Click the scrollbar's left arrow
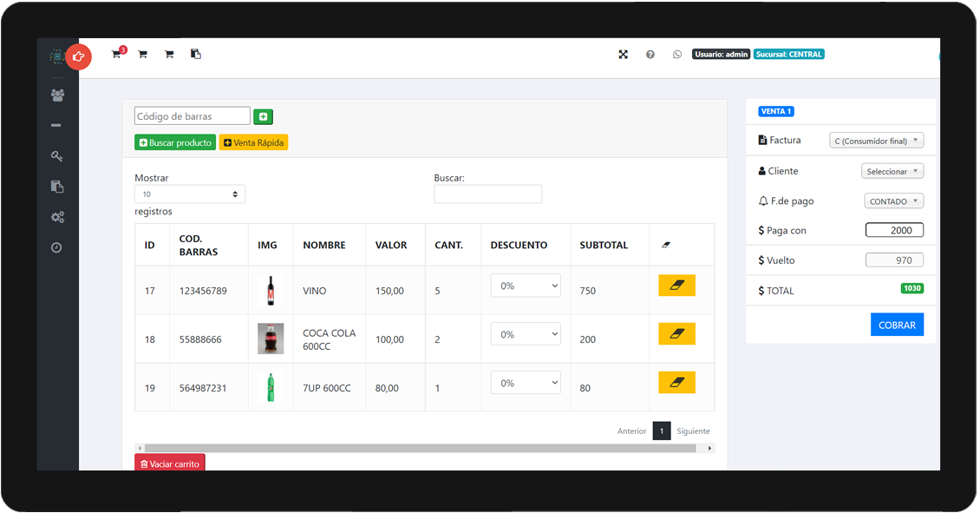Screen dimensions: 980x513 tap(140, 449)
